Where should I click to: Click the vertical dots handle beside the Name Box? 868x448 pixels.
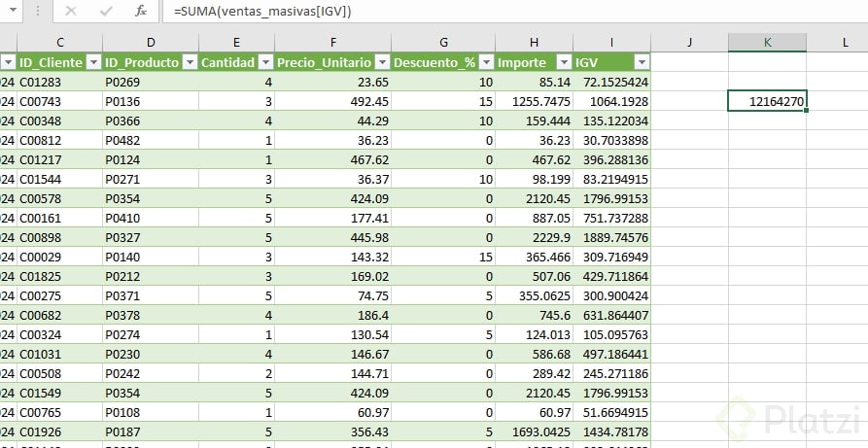36,11
